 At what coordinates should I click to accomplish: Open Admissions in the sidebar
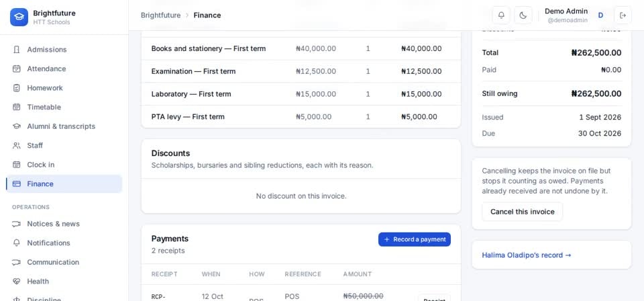64,50
